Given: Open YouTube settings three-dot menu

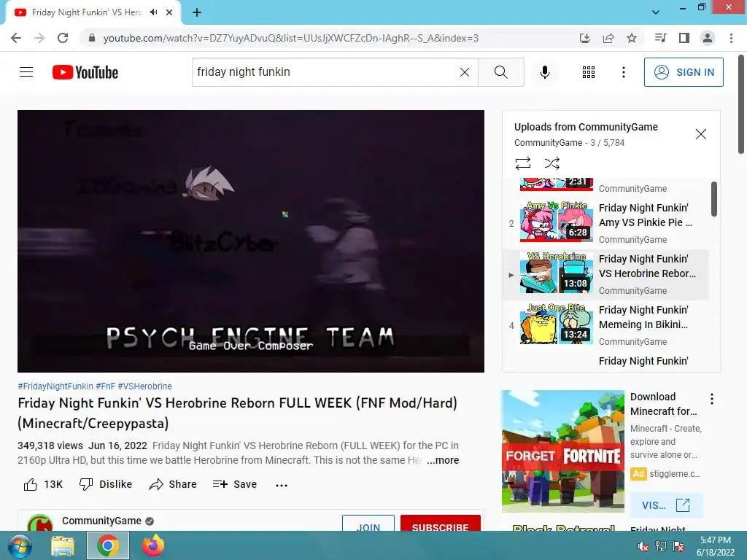Looking at the screenshot, I should point(623,72).
